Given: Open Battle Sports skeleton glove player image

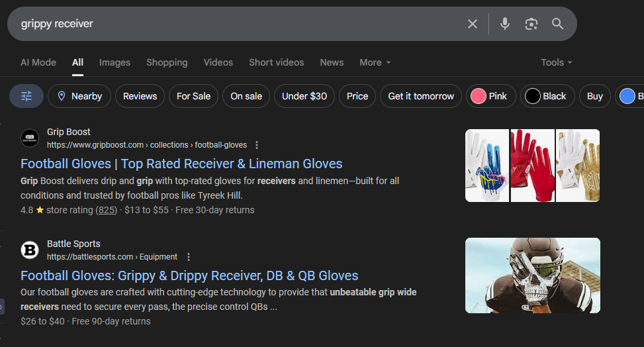Looking at the screenshot, I should [533, 275].
